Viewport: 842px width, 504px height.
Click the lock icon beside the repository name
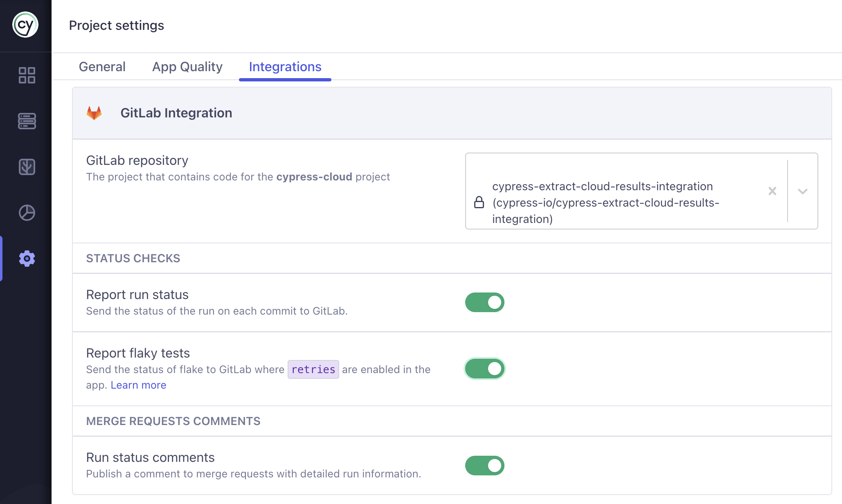point(479,202)
